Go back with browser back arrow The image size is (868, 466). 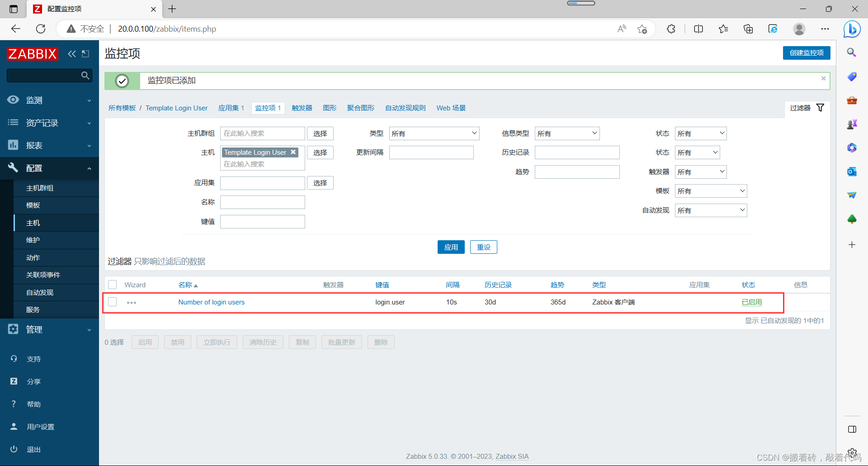coord(16,29)
